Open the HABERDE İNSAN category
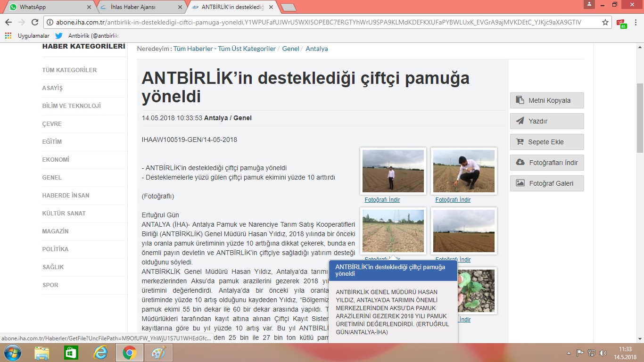This screenshot has width=644, height=362. 66,196
